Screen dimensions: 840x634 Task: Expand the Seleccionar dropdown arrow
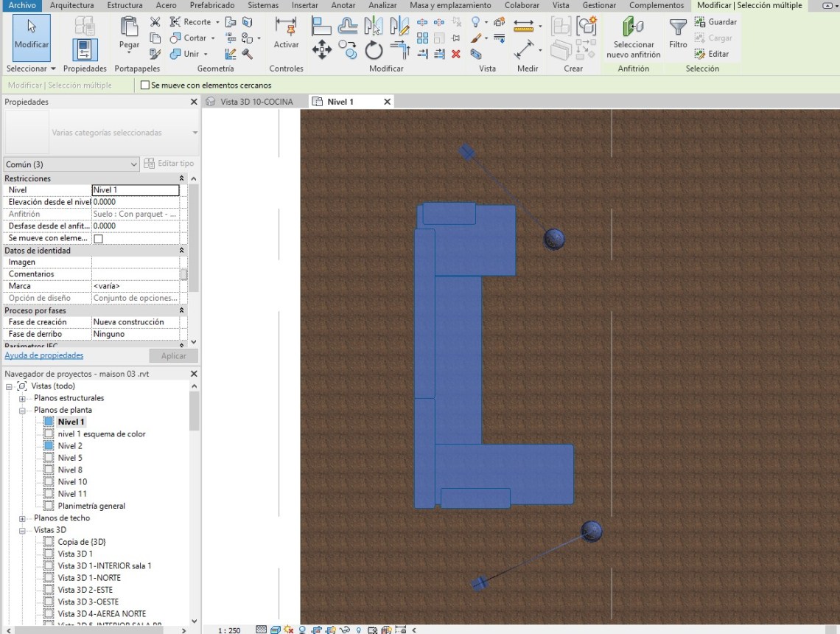[x=53, y=69]
